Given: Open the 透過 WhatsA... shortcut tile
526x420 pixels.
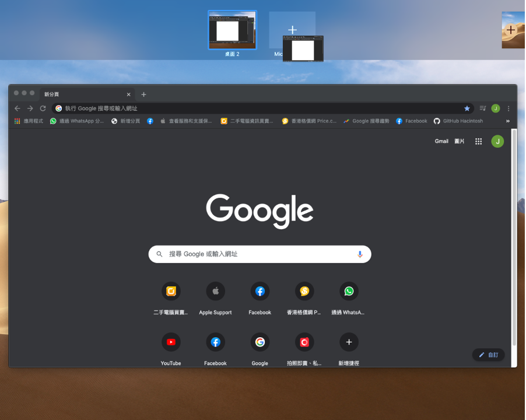Looking at the screenshot, I should point(349,299).
